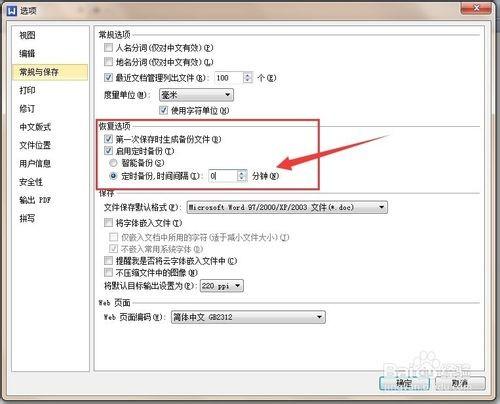This screenshot has height=404, width=500.
Task: Select 智能备份 radio option
Action: [113, 163]
